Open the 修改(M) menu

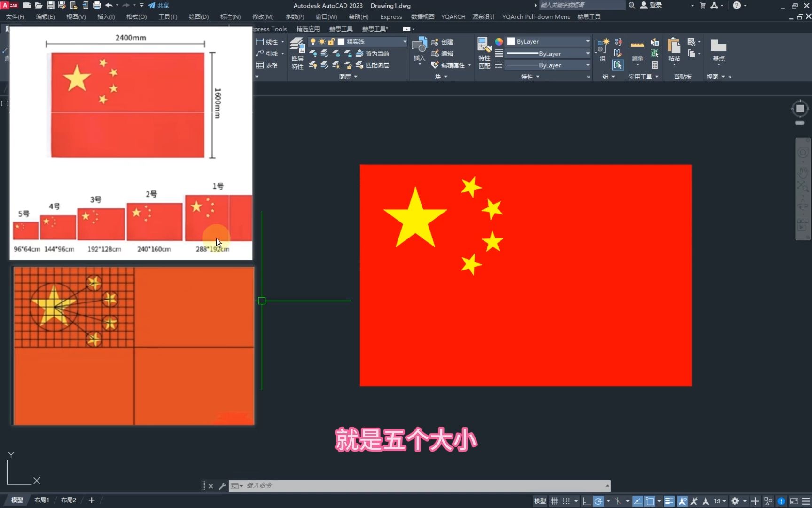click(x=263, y=16)
